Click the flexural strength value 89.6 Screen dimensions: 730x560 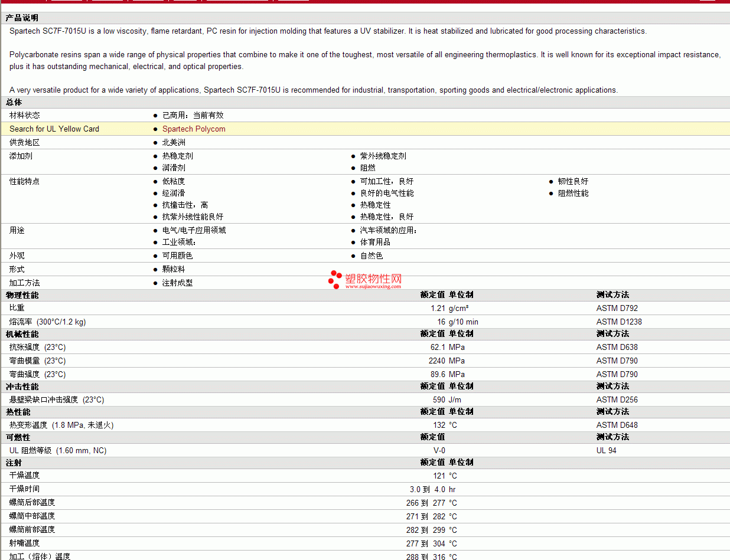[438, 374]
